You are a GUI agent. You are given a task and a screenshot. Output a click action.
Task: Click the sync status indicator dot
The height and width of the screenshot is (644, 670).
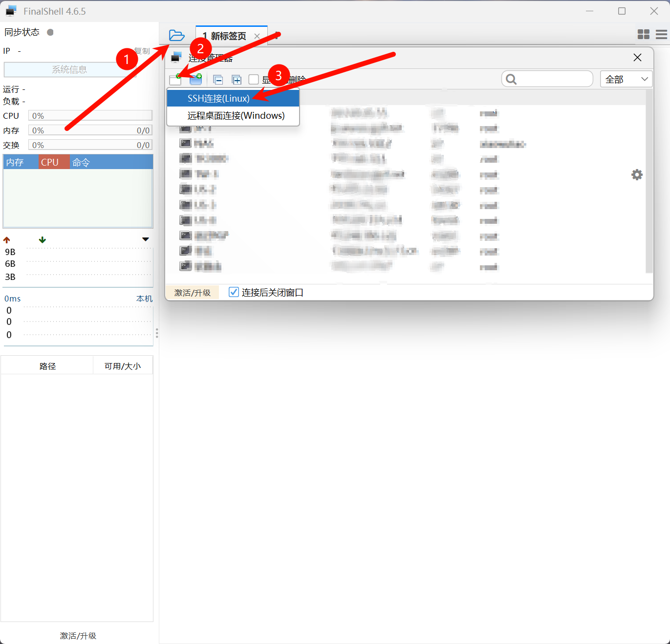[50, 32]
